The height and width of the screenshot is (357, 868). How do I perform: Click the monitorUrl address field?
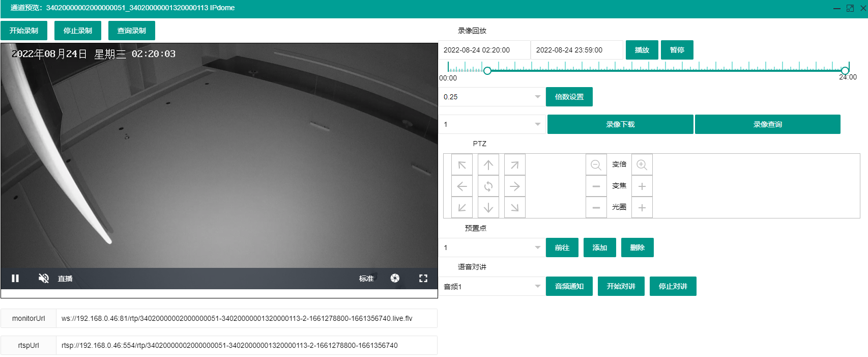(x=247, y=318)
